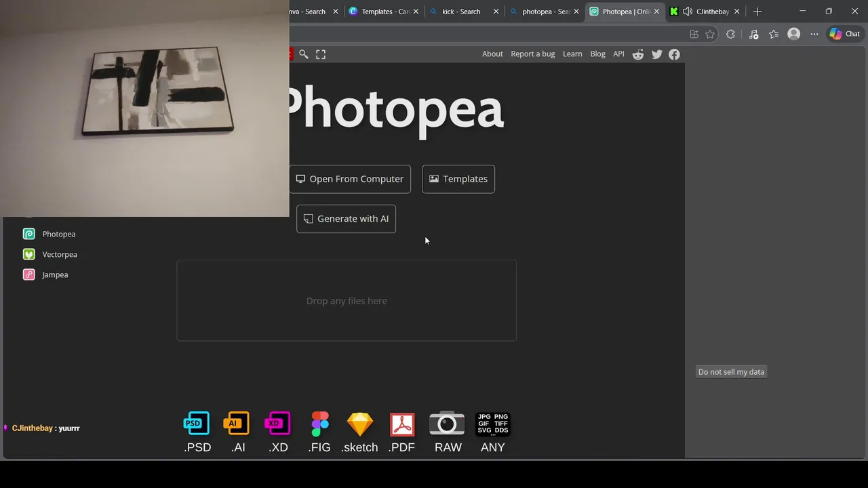Open the About link
868x488 pixels.
pos(492,54)
